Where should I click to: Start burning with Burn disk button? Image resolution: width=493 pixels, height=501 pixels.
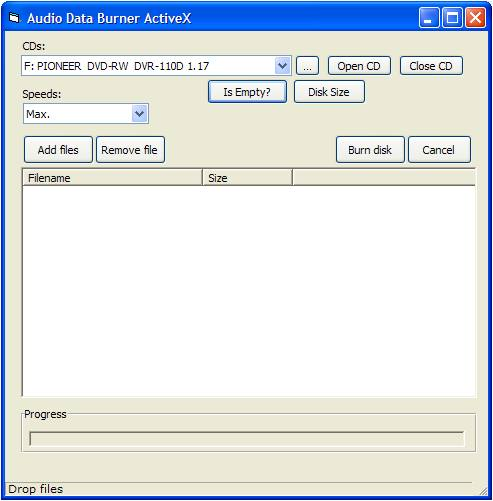370,150
